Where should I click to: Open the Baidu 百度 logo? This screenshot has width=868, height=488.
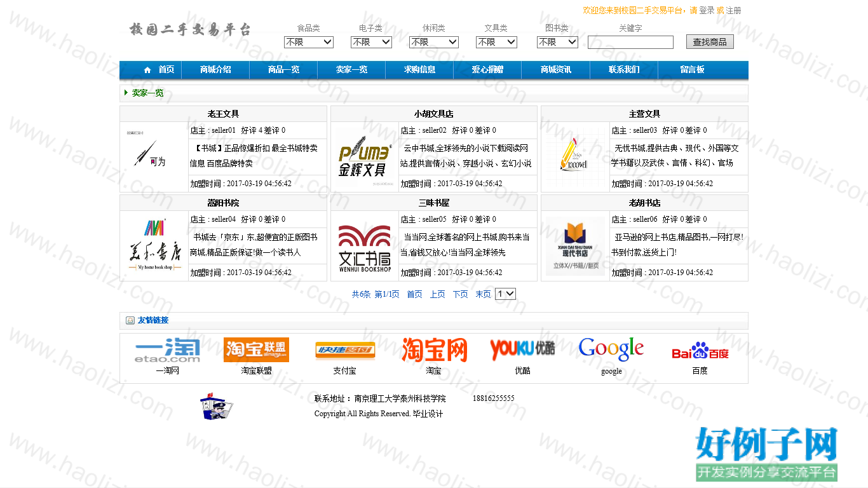[700, 350]
